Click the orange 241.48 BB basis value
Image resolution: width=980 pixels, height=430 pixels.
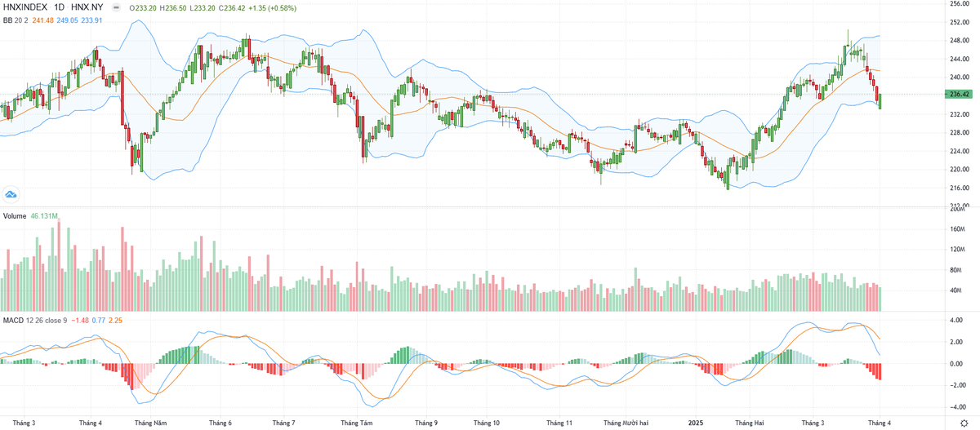pyautogui.click(x=43, y=20)
